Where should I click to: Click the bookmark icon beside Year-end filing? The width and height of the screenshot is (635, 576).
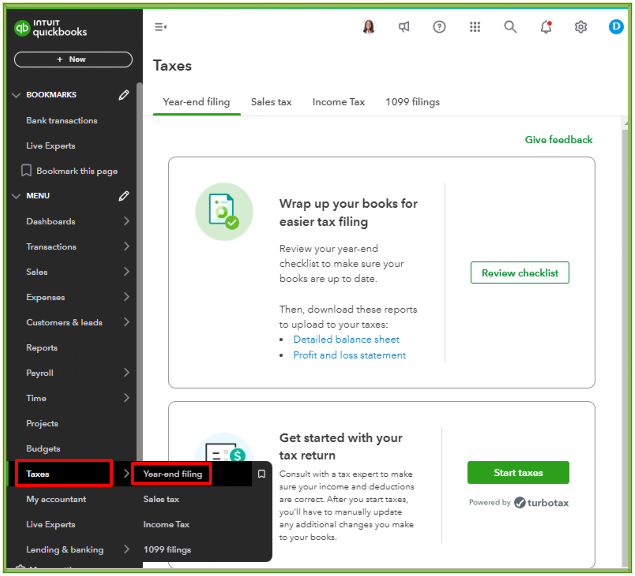coord(262,474)
